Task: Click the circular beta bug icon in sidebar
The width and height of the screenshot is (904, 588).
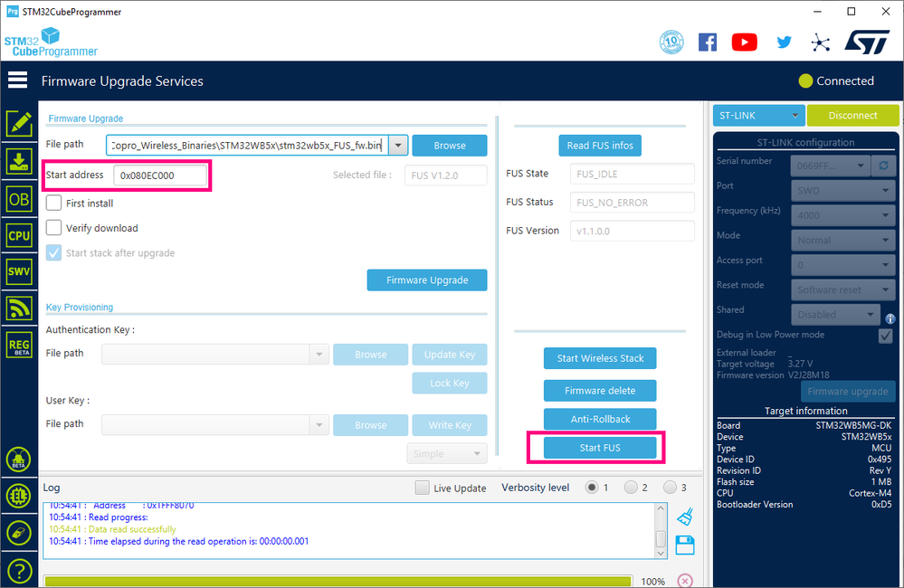Action: tap(18, 460)
